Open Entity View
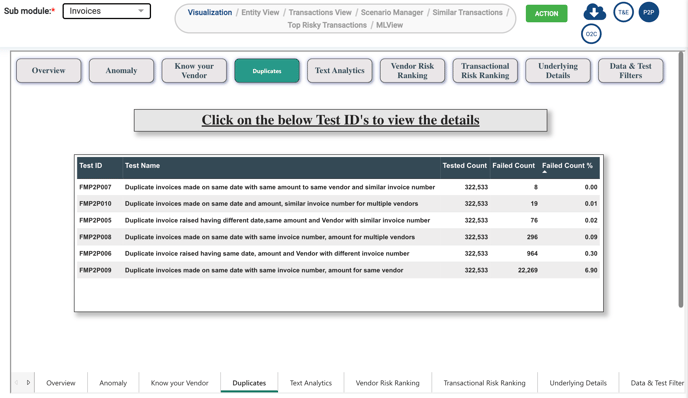 click(260, 12)
